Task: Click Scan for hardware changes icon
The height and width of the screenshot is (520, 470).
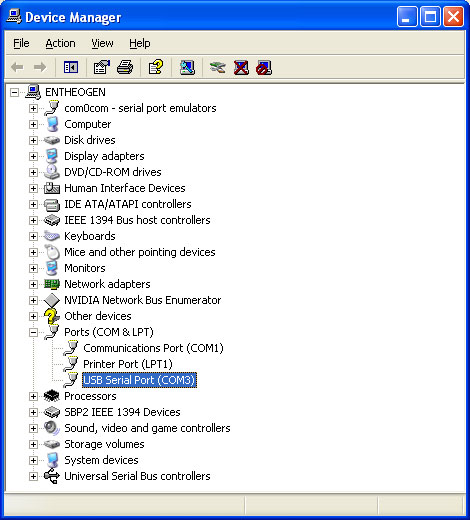Action: point(187,68)
